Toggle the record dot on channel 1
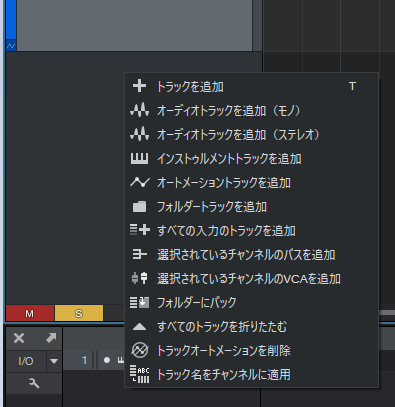395x407 pixels. [x=107, y=360]
